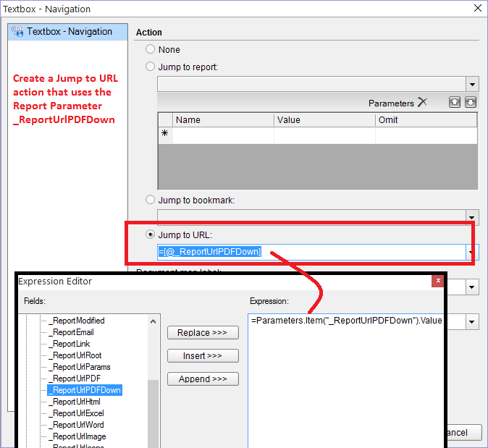
Task: Move parameter down with arrow icon
Action: (x=470, y=102)
